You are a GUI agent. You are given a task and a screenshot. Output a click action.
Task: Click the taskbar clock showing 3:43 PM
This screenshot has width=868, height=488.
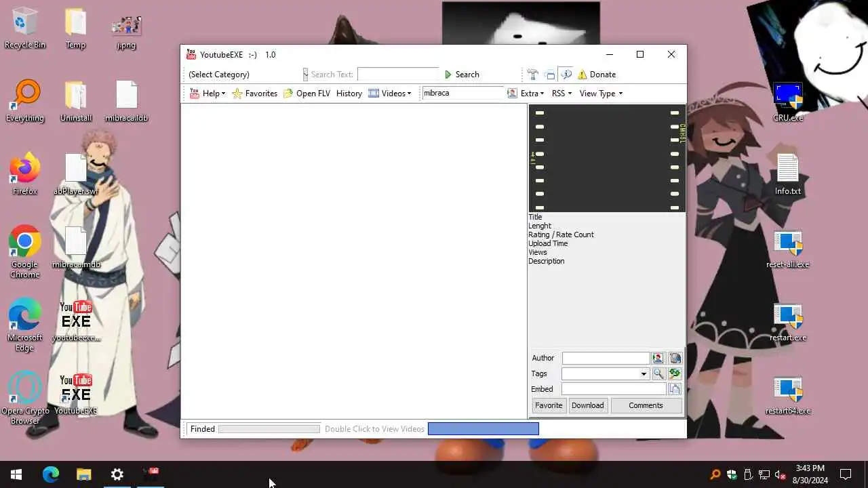tap(810, 474)
